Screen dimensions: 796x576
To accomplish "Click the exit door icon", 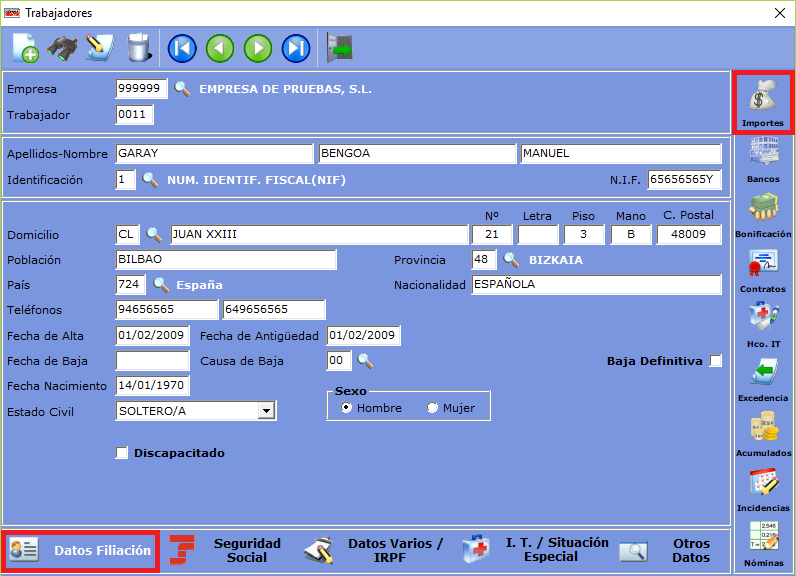I will coord(340,48).
